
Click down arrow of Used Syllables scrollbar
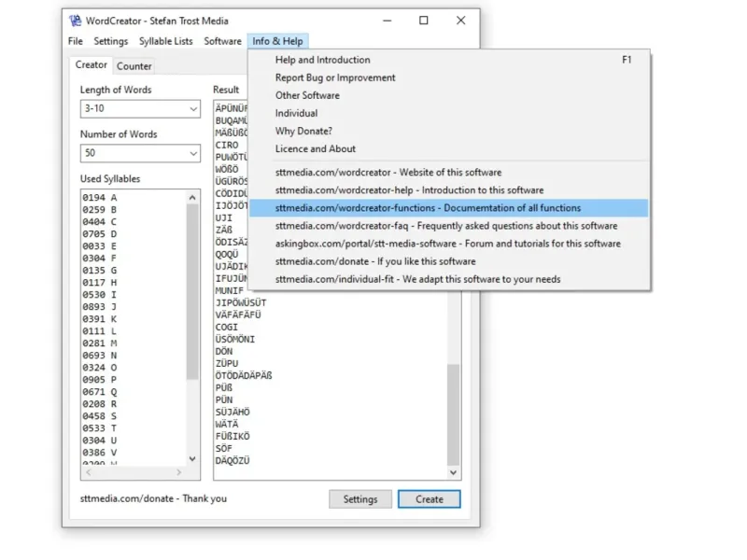tap(192, 459)
